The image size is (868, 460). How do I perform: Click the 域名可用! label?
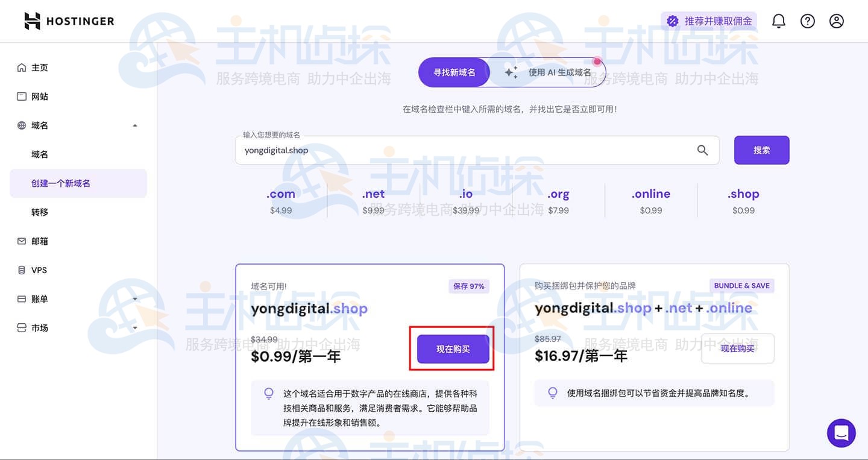pyautogui.click(x=269, y=286)
